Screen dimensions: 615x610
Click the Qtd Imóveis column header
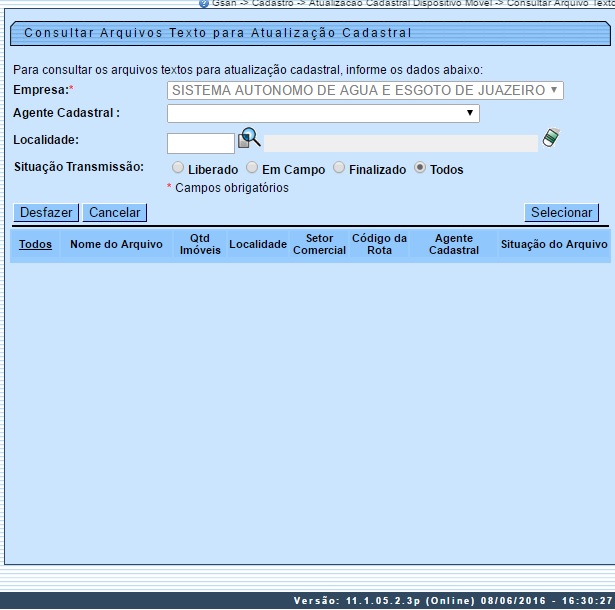tap(200, 244)
